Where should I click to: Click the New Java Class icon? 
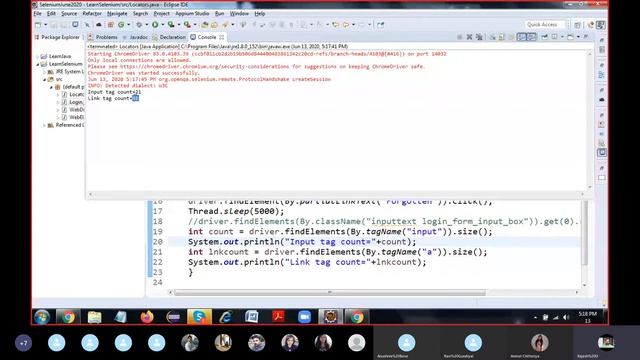click(121, 25)
